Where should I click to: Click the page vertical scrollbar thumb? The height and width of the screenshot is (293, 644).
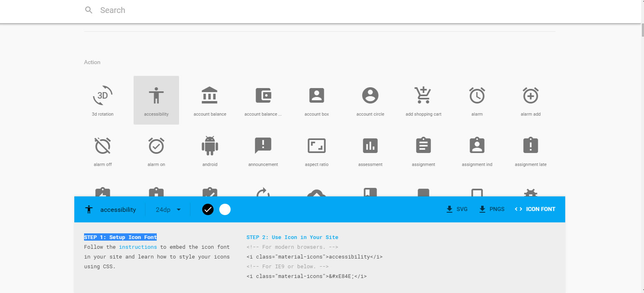642,30
